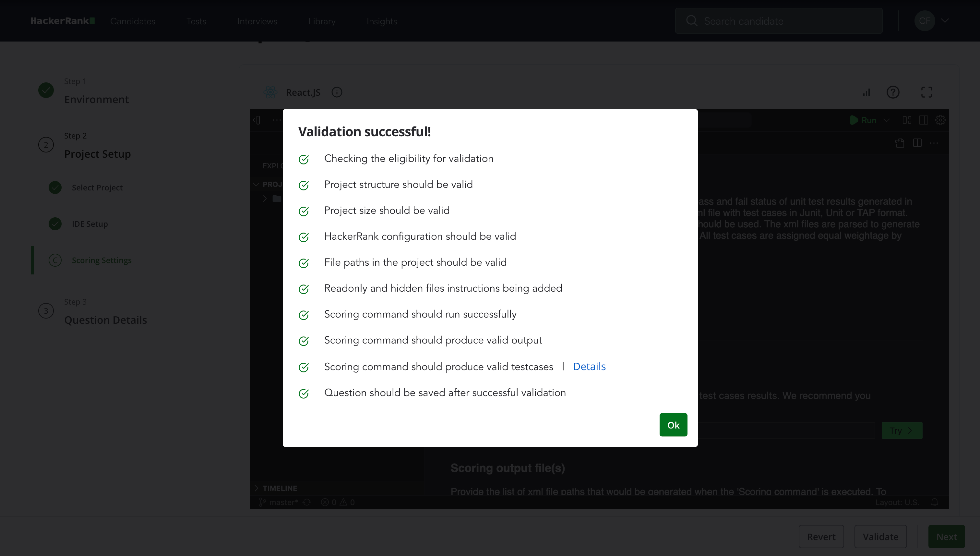Click the Next button
This screenshot has width=980, height=556.
coord(946,537)
